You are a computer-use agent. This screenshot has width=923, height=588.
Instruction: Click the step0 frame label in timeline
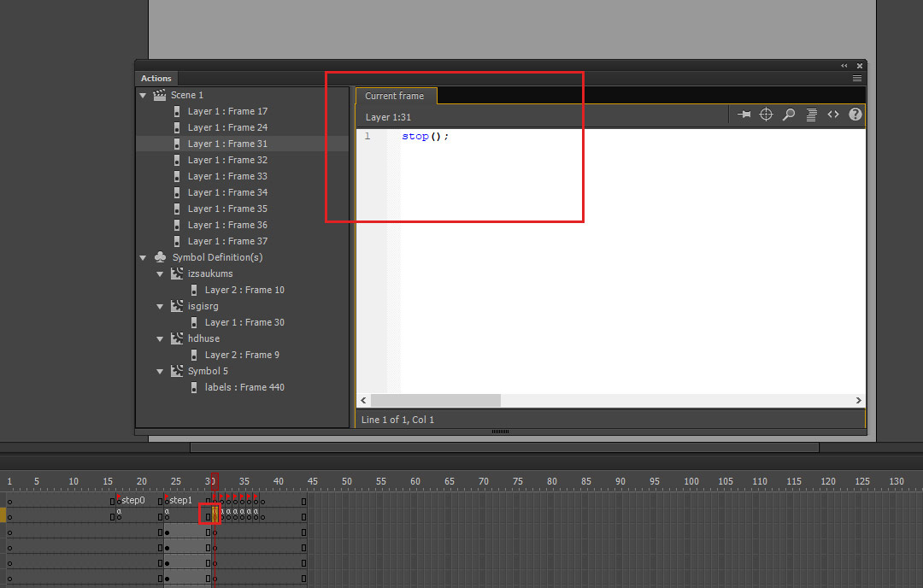133,500
